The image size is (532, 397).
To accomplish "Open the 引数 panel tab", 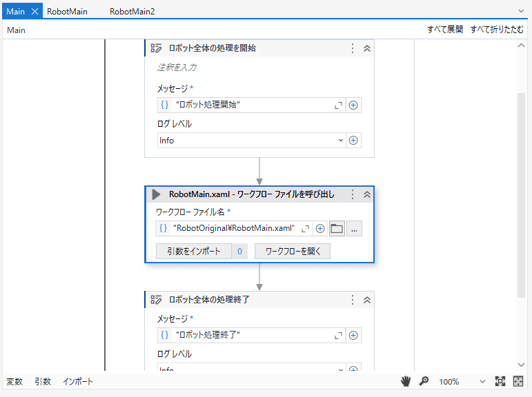I will click(43, 381).
